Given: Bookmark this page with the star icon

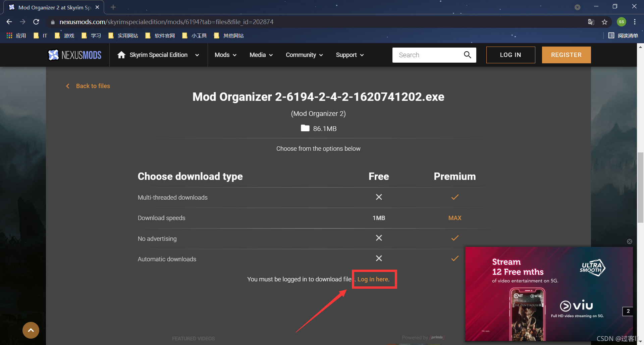Looking at the screenshot, I should [604, 22].
